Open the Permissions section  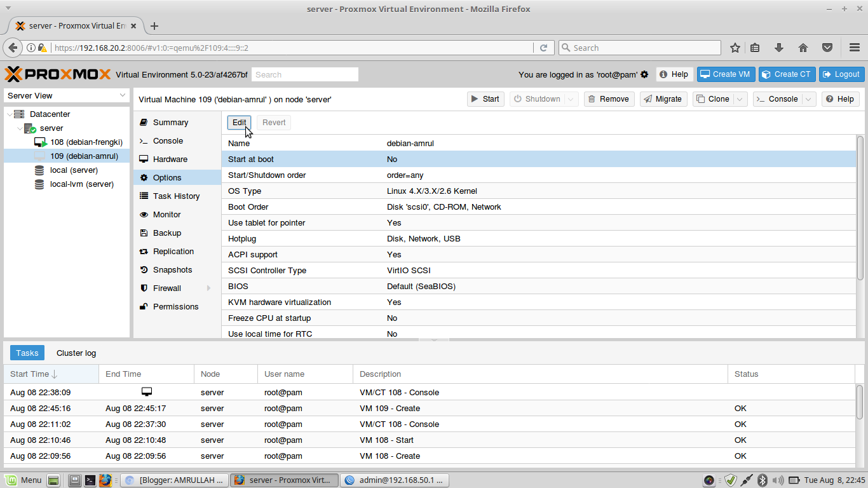[177, 307]
